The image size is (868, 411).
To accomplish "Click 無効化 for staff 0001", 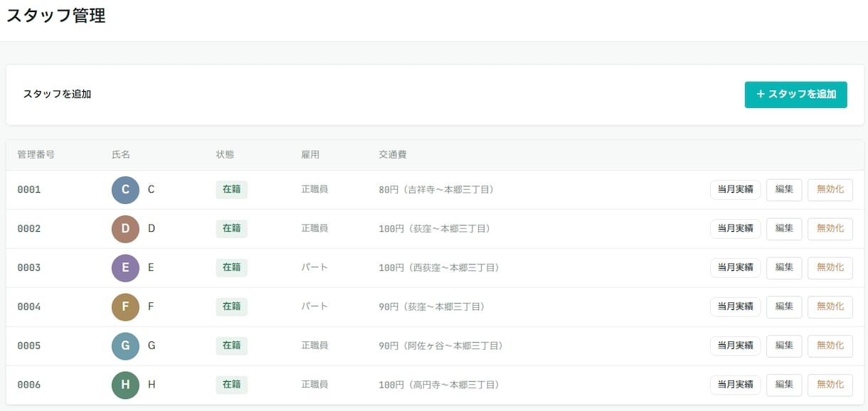I will click(830, 190).
